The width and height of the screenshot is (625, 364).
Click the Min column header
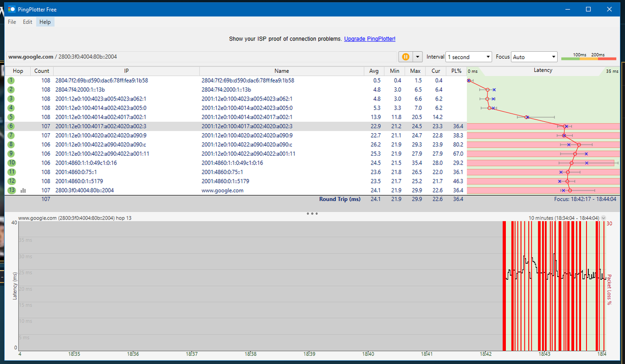point(395,71)
